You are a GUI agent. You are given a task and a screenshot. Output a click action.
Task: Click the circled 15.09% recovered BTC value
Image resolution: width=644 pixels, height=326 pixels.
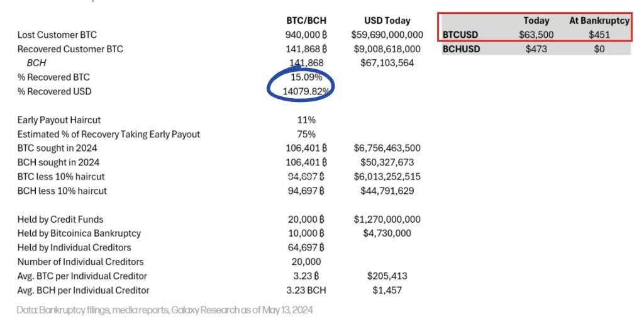coord(306,77)
